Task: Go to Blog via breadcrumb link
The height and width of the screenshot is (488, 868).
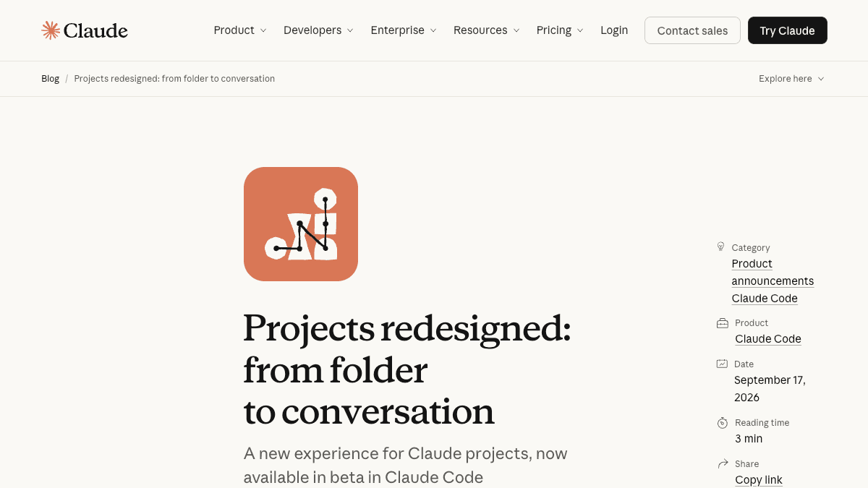Action: pyautogui.click(x=50, y=79)
